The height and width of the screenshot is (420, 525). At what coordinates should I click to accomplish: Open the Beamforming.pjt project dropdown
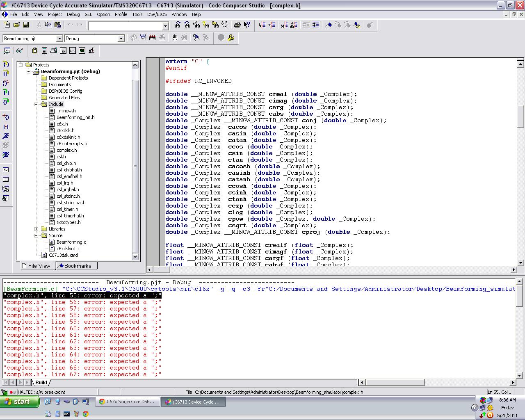59,39
